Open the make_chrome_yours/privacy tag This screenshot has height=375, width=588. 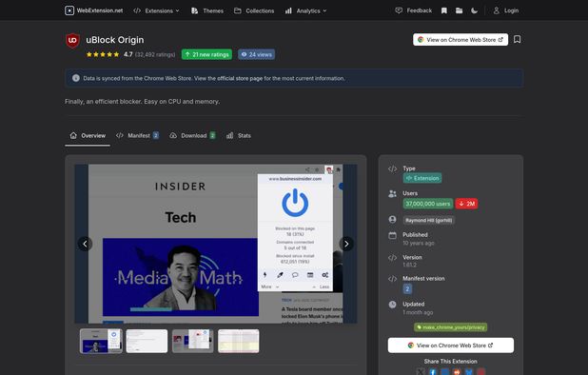click(450, 327)
